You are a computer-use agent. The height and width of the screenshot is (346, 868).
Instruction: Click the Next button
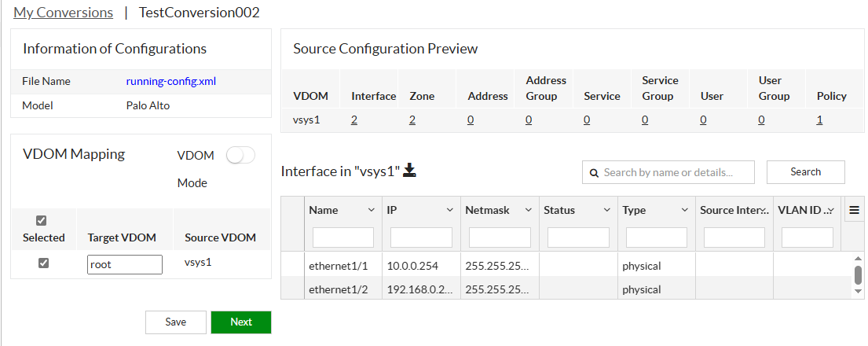tap(241, 322)
